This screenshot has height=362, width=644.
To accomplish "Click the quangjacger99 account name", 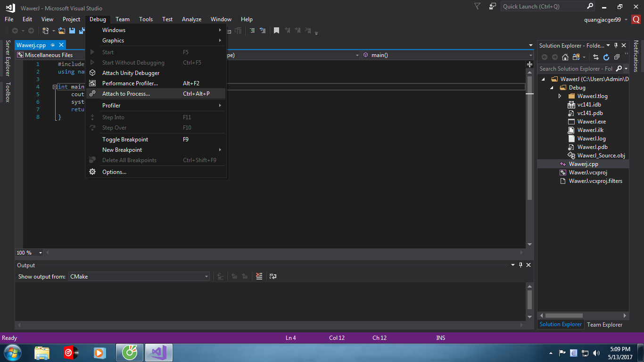I will [602, 20].
